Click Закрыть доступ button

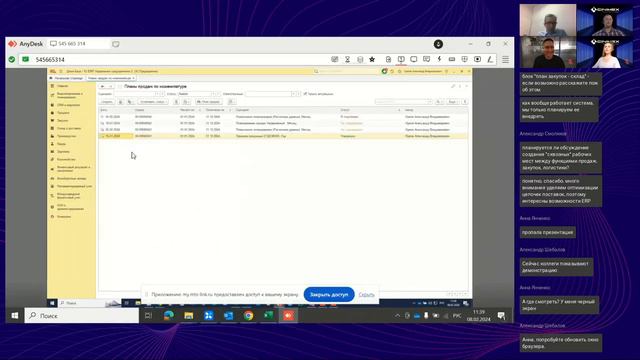(x=329, y=294)
